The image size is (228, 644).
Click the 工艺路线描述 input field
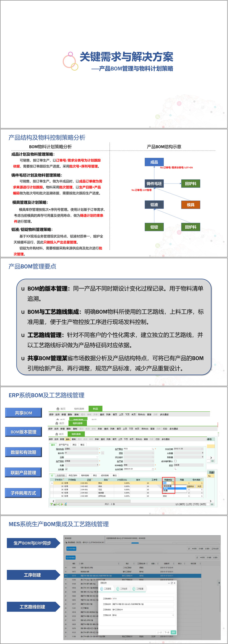pyautogui.click(x=143, y=610)
